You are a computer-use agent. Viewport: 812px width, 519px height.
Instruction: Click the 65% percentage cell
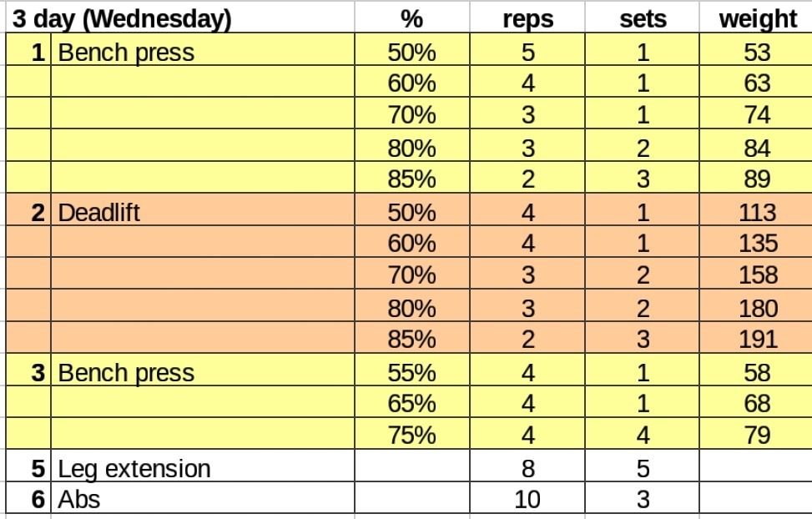[x=411, y=404]
